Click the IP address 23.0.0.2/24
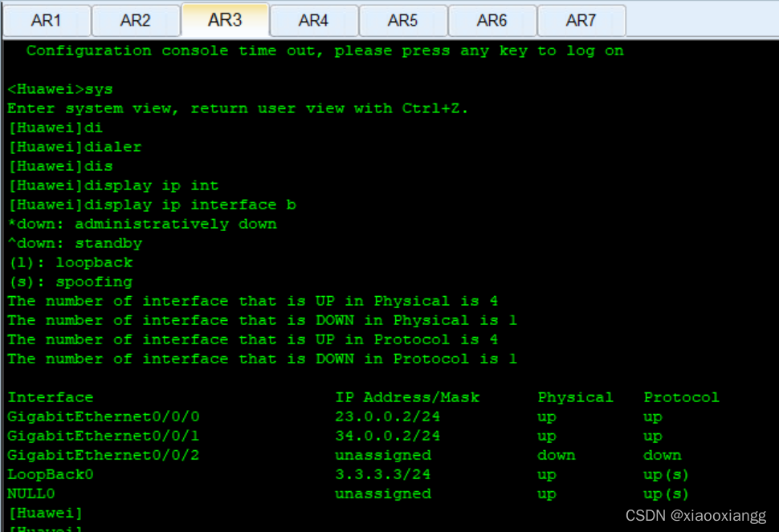779x532 pixels. click(x=387, y=416)
